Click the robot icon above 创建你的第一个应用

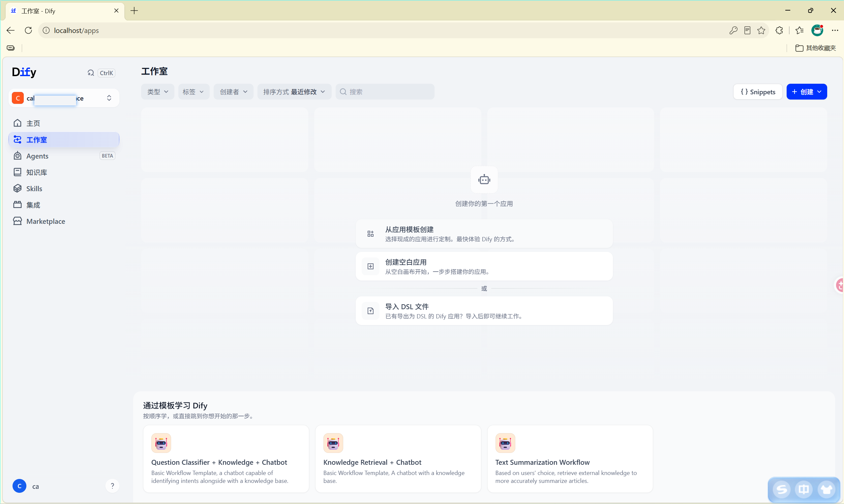(484, 179)
